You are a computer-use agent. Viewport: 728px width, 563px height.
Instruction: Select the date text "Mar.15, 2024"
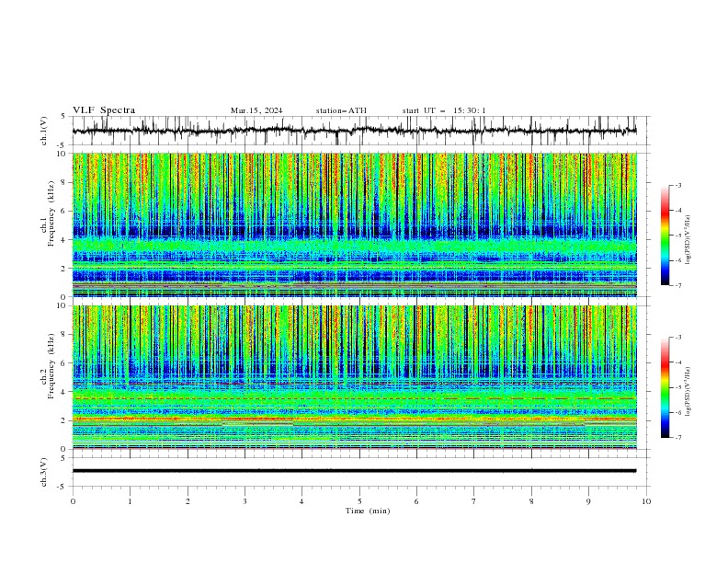[x=256, y=110]
